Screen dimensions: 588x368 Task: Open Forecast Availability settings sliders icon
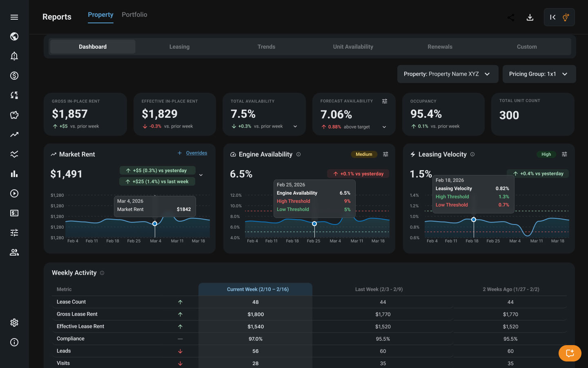385,101
